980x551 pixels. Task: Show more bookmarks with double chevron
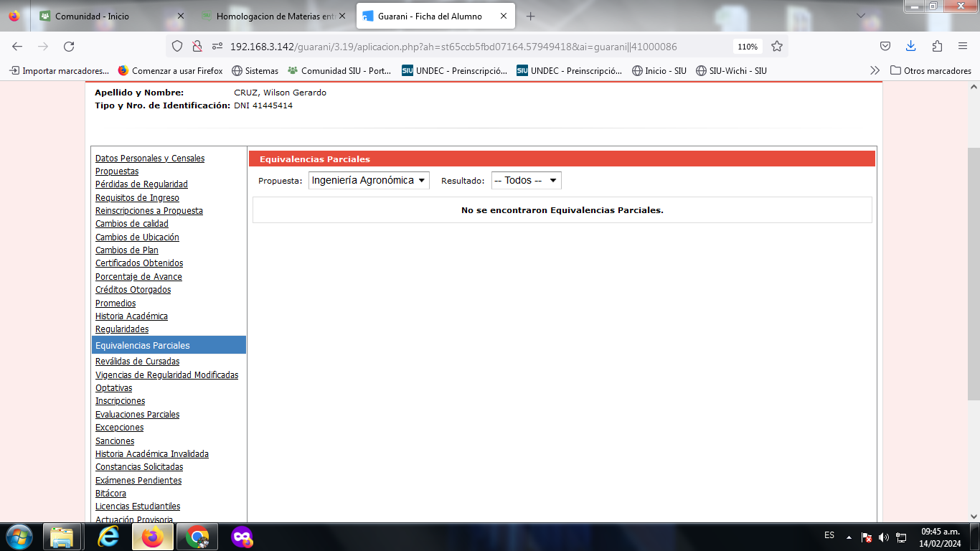[875, 70]
